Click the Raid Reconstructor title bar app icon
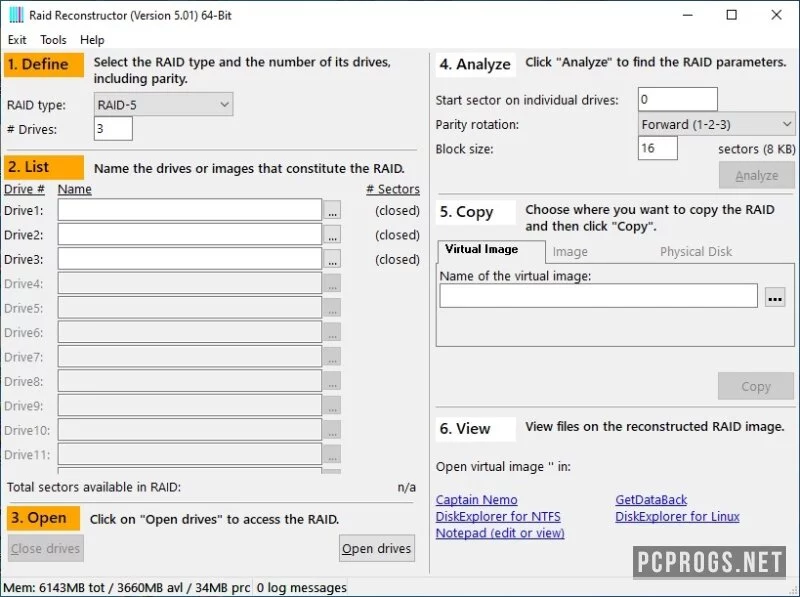This screenshot has height=597, width=800. (x=16, y=15)
